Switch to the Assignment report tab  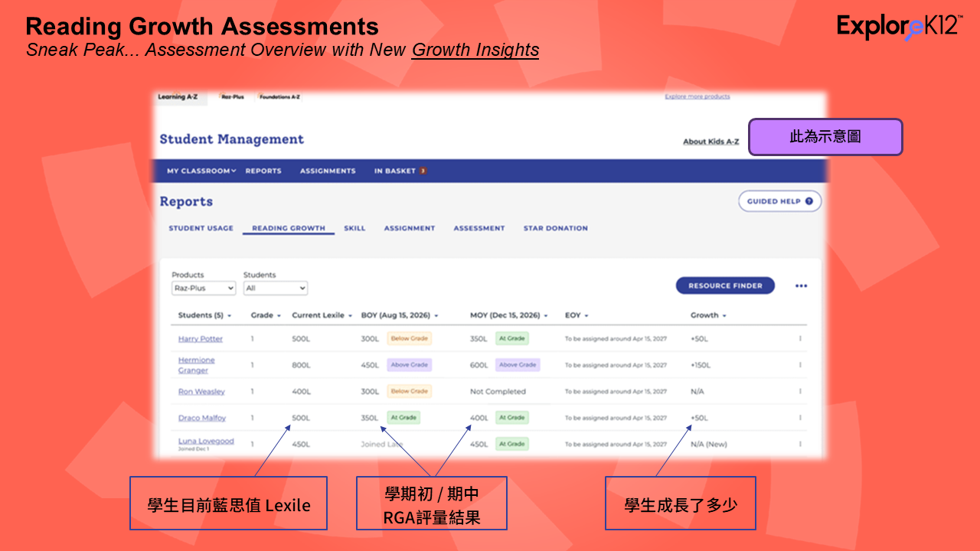pos(410,228)
